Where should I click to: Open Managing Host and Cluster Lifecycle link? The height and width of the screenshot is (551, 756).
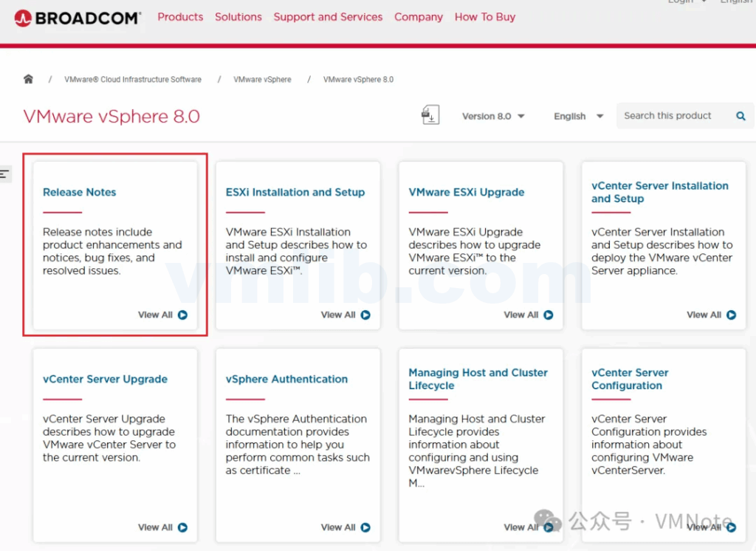tap(478, 379)
